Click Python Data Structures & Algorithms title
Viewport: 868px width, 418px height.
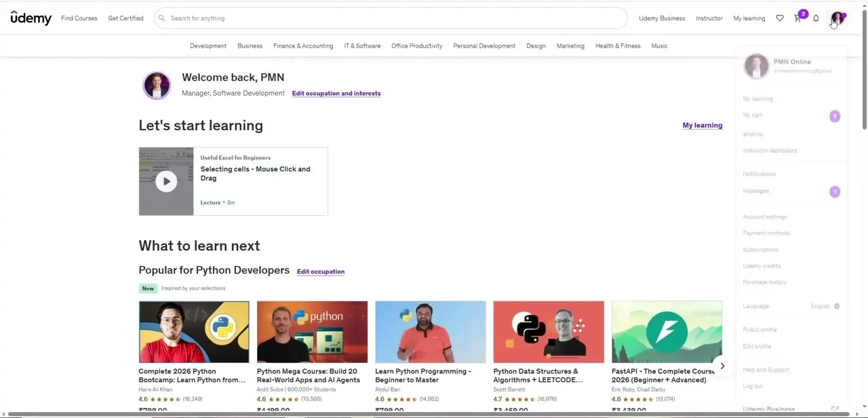click(538, 376)
